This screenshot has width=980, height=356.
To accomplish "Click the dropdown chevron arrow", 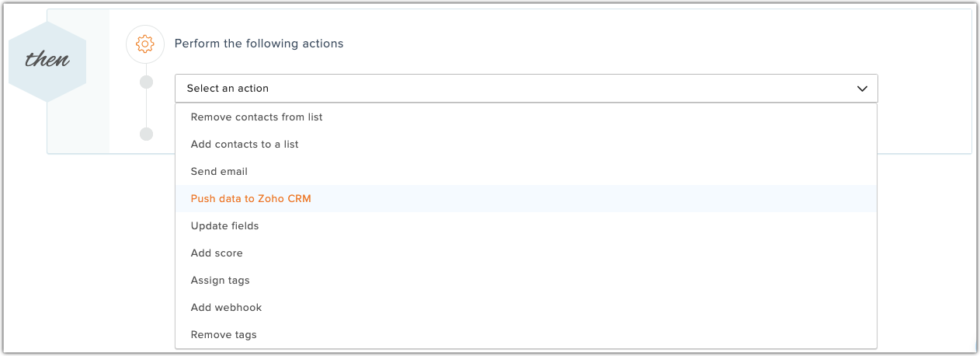I will [862, 89].
